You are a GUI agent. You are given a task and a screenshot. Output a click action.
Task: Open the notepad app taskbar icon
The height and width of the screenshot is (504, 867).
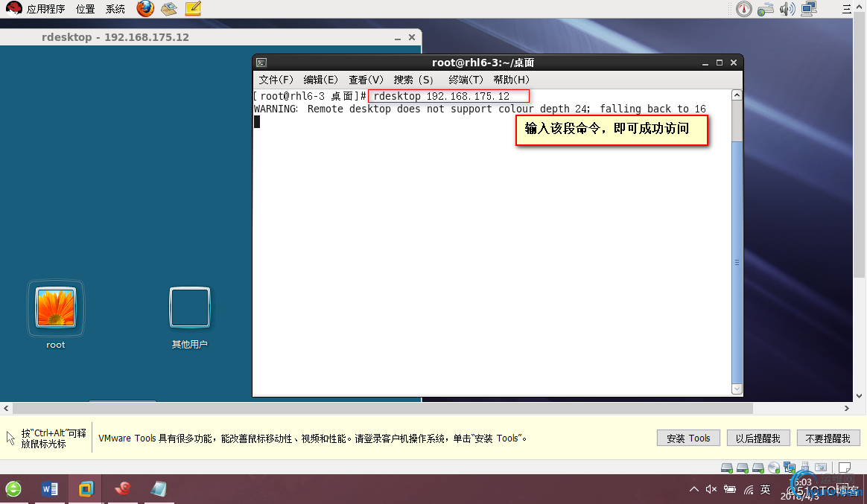click(159, 489)
